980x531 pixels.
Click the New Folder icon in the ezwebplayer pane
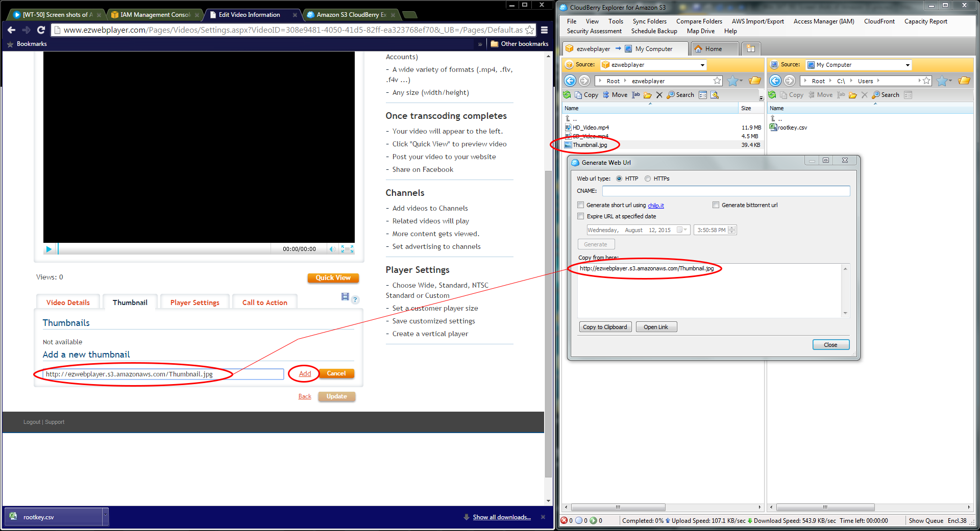648,95
